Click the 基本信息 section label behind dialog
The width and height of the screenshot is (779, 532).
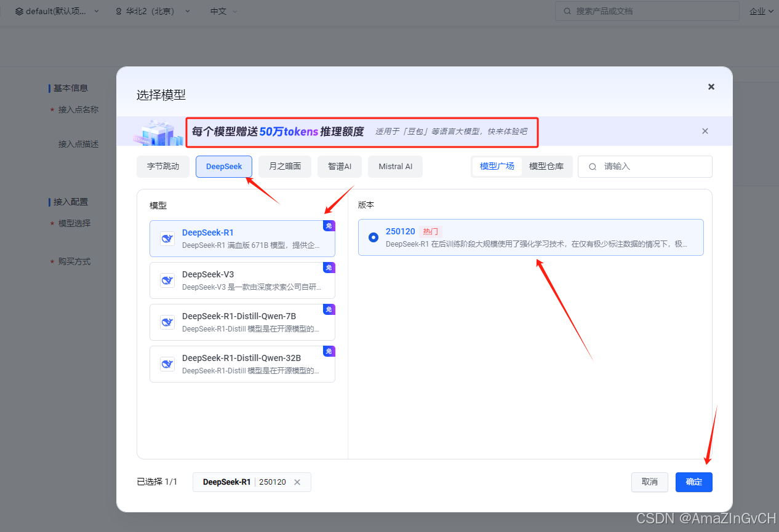pos(70,89)
